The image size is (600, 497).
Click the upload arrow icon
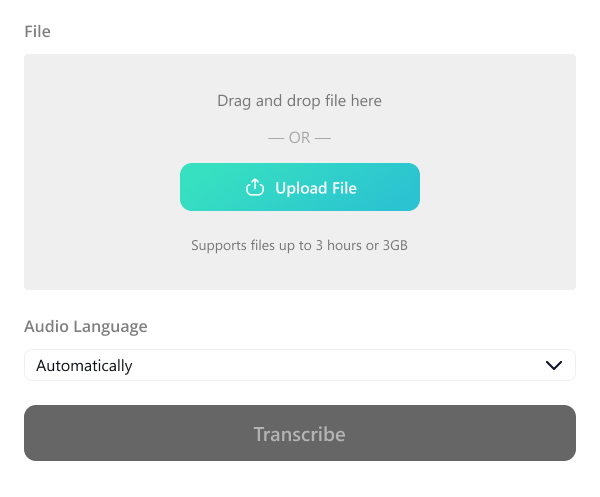point(255,188)
